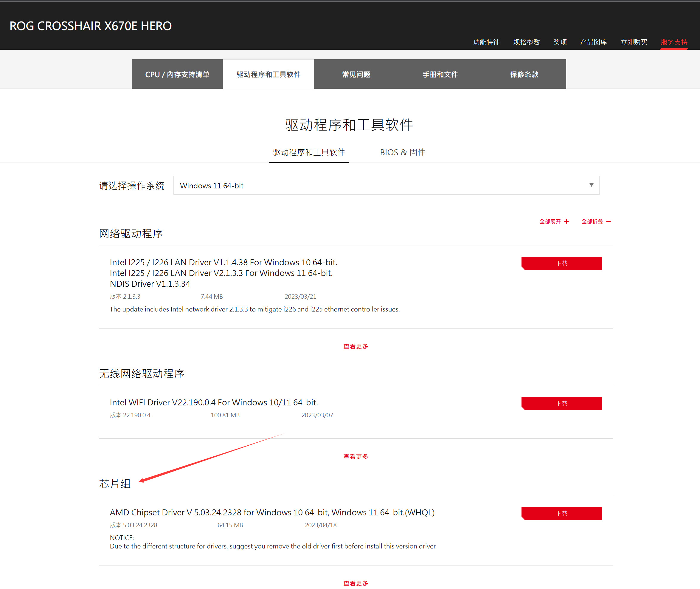Screen dimensions: 700x589
Task: Click the remove-old-driver notice sentence
Action: (273, 546)
